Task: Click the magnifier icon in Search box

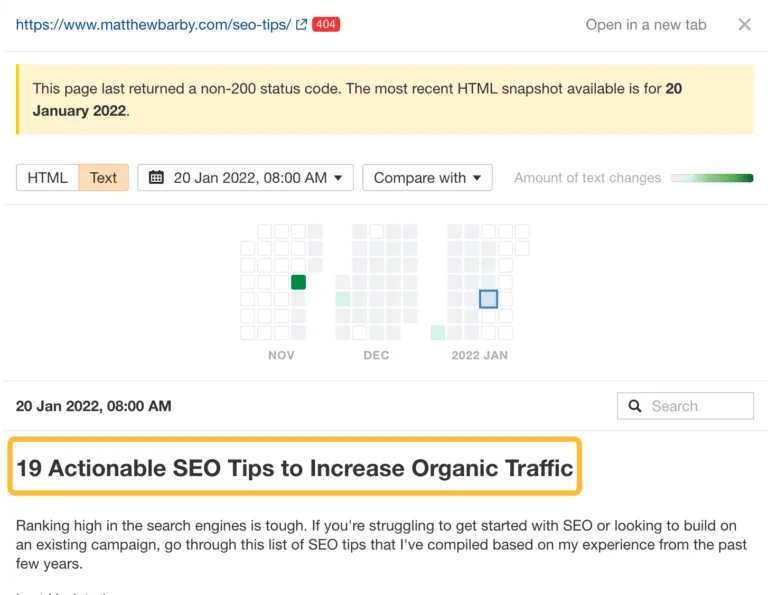Action: (635, 406)
